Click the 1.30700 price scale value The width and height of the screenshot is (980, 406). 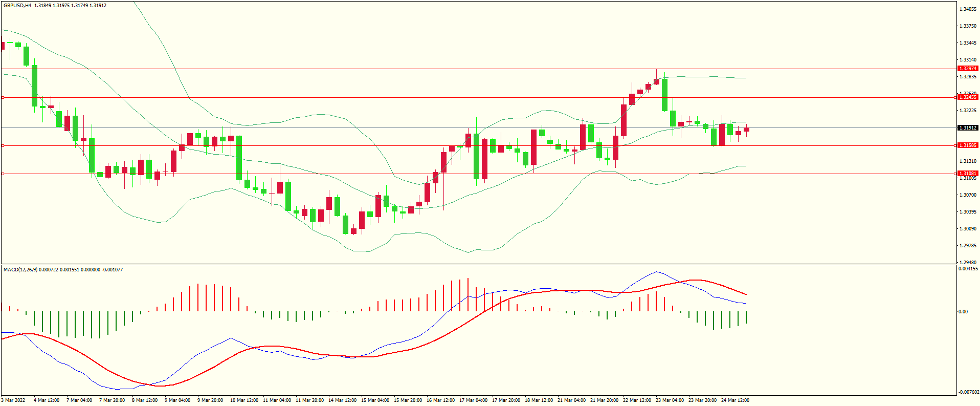click(x=968, y=195)
